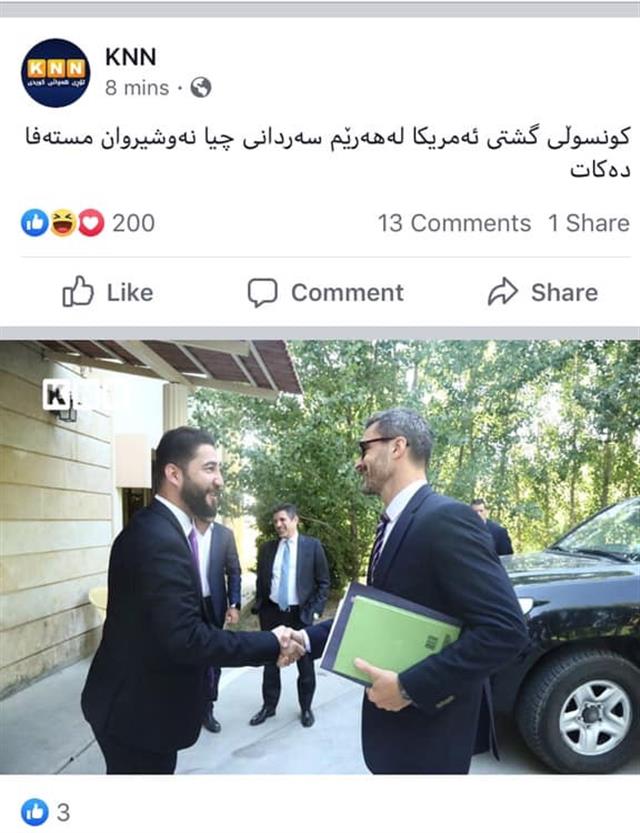
Task: Click the red heart love reaction icon
Action: coord(91,223)
